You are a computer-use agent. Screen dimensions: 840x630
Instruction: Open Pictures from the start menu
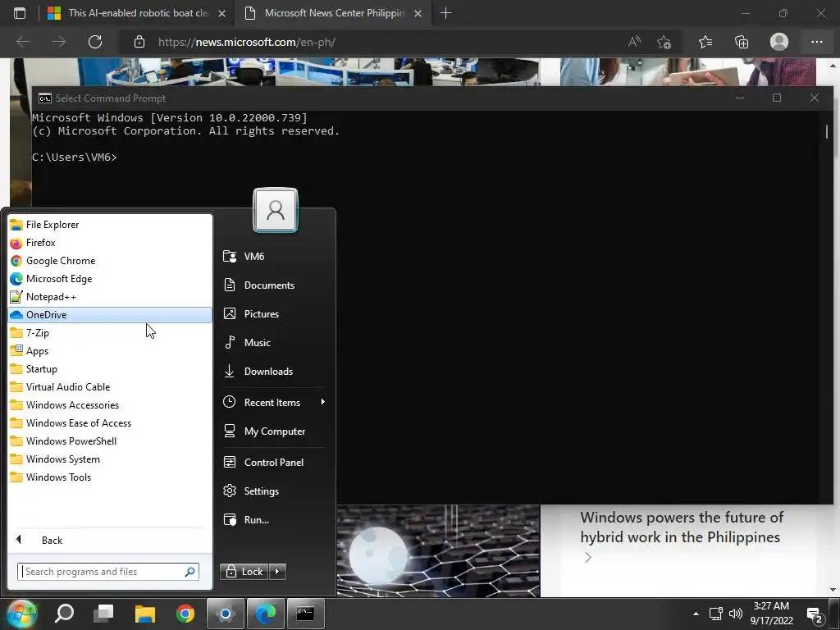(274, 314)
